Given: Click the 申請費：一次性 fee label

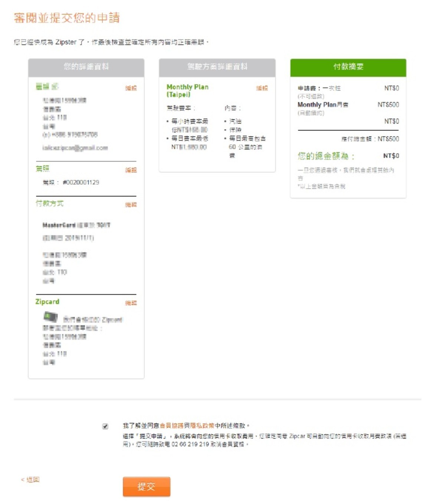Looking at the screenshot, I should (319, 88).
